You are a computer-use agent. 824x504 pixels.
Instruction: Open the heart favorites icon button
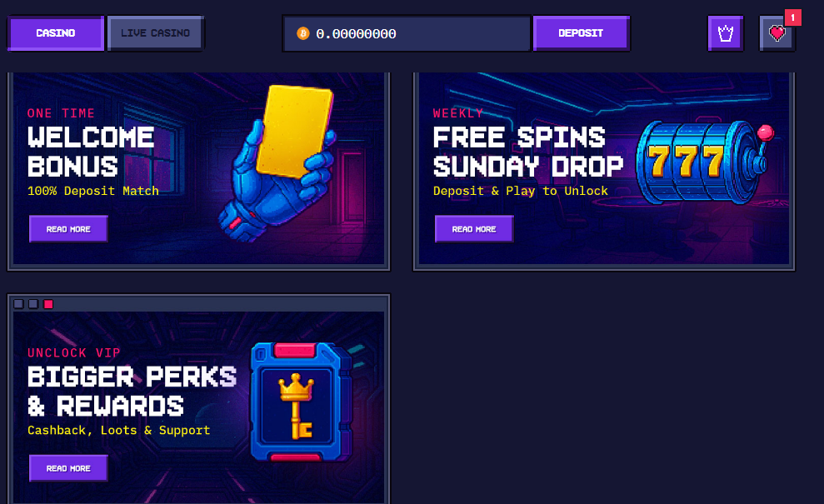point(777,33)
